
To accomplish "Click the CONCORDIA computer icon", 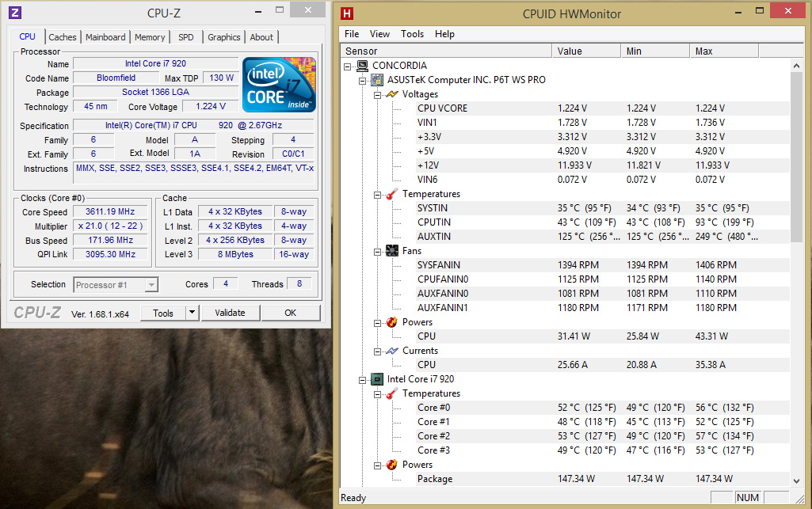I will (x=363, y=66).
